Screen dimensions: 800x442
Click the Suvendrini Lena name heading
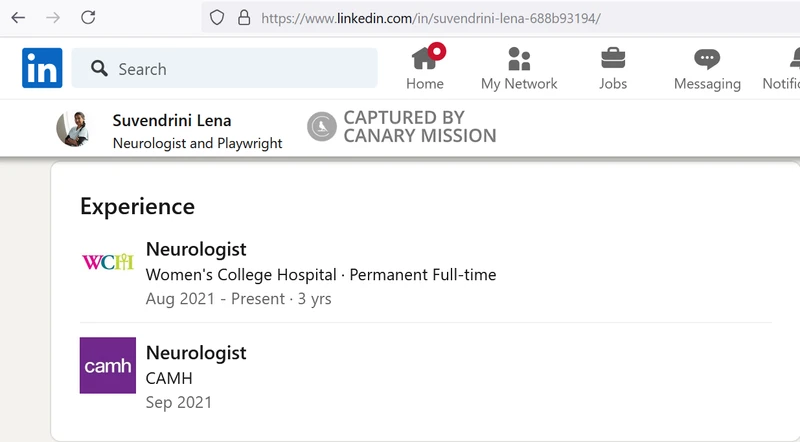click(172, 120)
